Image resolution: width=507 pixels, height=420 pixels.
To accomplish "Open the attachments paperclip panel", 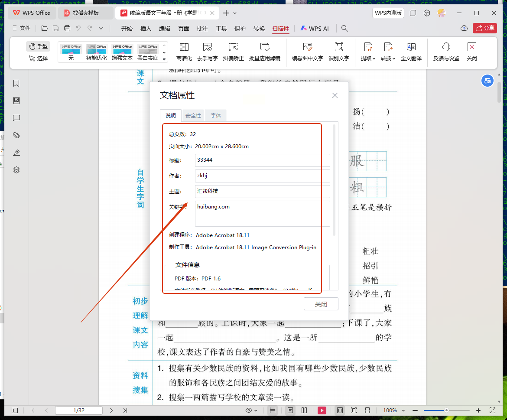I will [16, 135].
